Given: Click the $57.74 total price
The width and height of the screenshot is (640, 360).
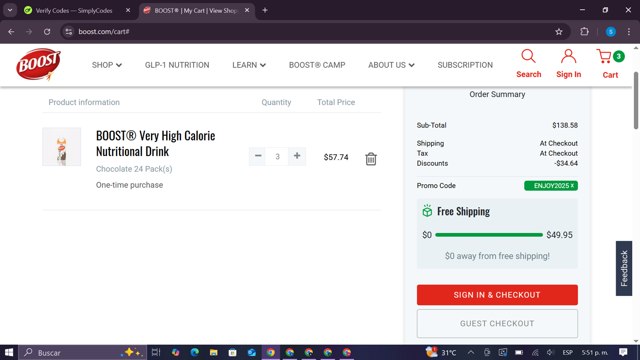Looking at the screenshot, I should click(336, 157).
